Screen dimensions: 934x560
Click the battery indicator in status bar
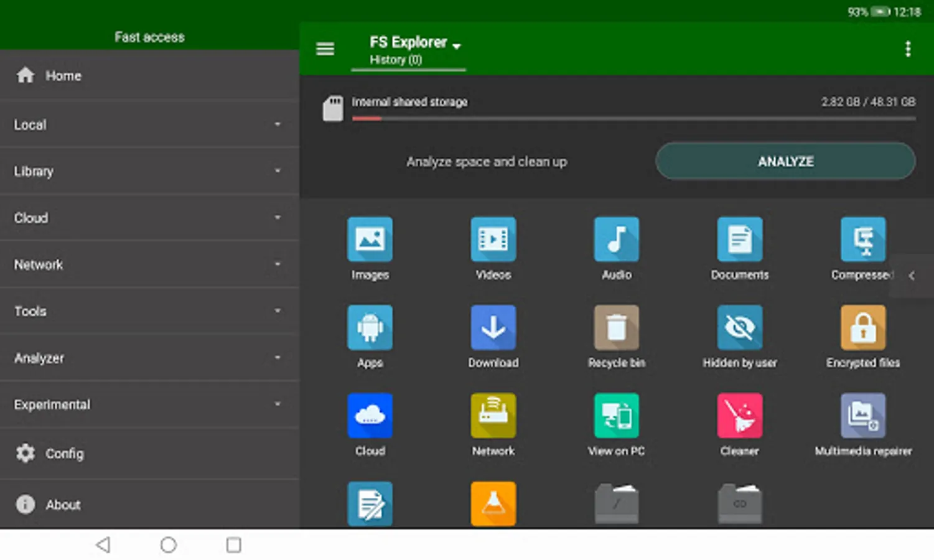point(880,12)
